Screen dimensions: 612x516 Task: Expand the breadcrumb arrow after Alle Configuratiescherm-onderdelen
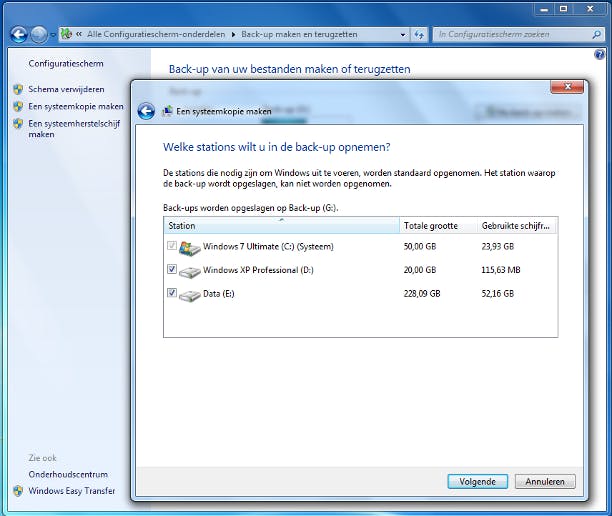point(233,35)
